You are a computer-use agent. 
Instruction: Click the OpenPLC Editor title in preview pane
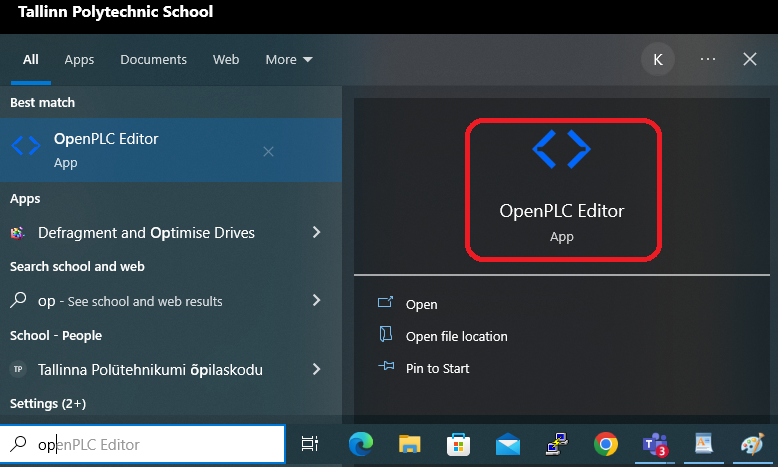562,211
